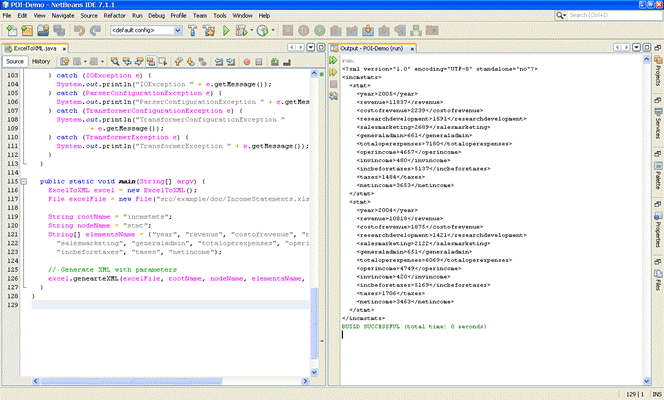
Task: Click the Debug Project toolbar icon
Action: (241, 30)
